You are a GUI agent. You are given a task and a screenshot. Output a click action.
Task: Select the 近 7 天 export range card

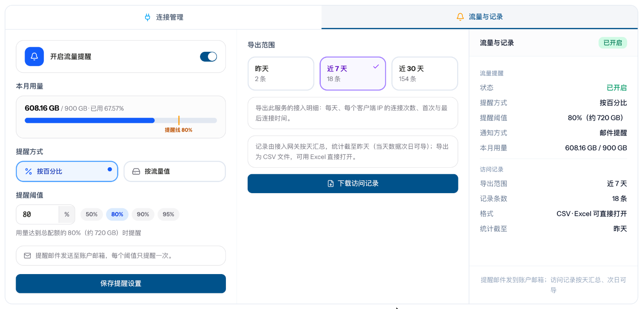point(353,74)
